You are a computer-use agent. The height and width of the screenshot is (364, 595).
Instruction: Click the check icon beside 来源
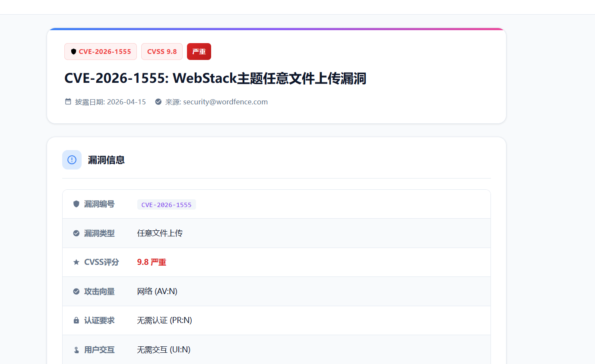point(158,102)
